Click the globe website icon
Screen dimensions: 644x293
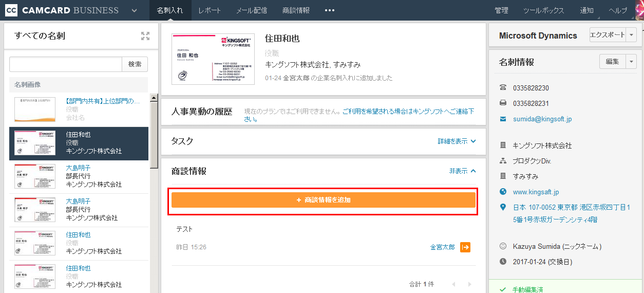coord(503,192)
